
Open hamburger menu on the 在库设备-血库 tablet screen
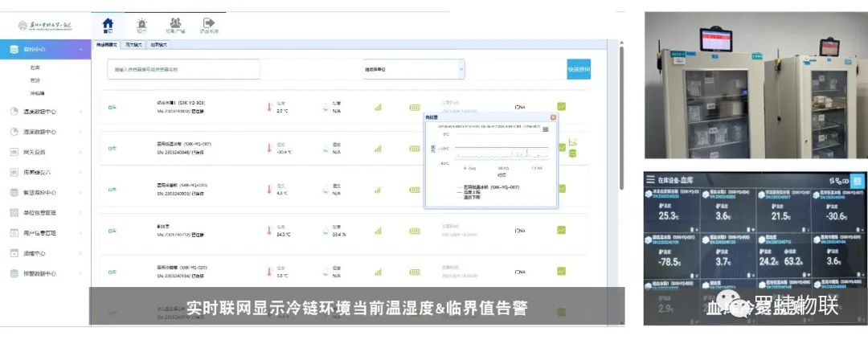click(x=650, y=180)
